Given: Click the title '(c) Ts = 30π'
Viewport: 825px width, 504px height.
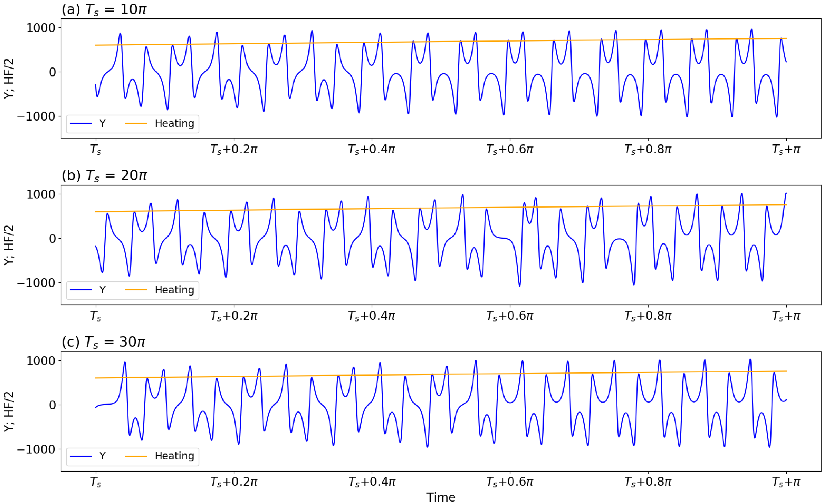Looking at the screenshot, I should (x=104, y=342).
